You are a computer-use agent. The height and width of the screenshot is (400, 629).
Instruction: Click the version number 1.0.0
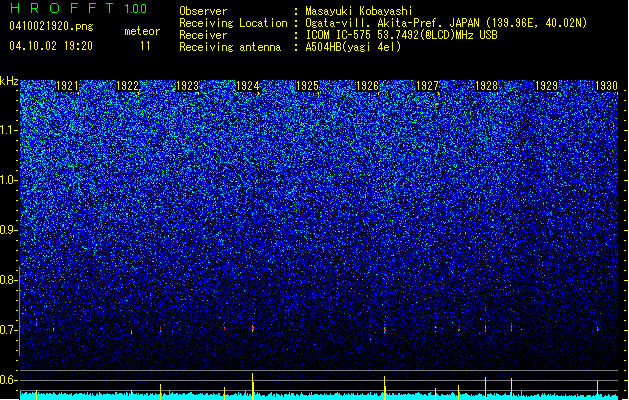[135, 9]
